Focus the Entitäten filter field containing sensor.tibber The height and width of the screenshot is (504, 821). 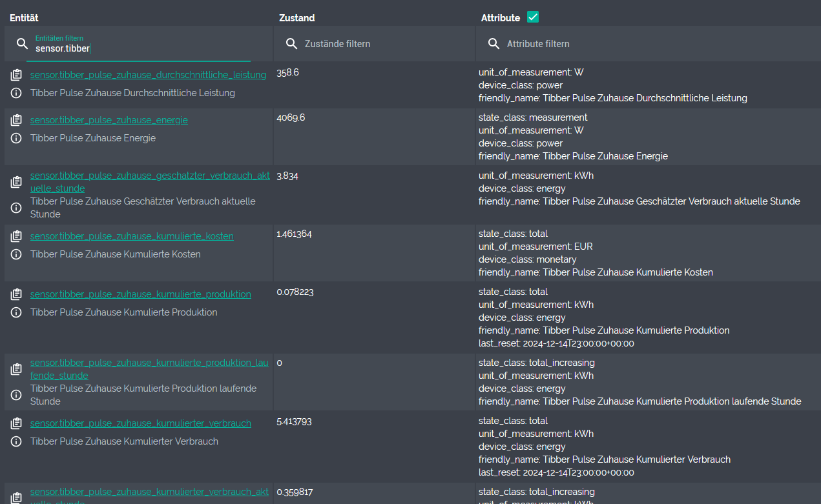[138, 44]
